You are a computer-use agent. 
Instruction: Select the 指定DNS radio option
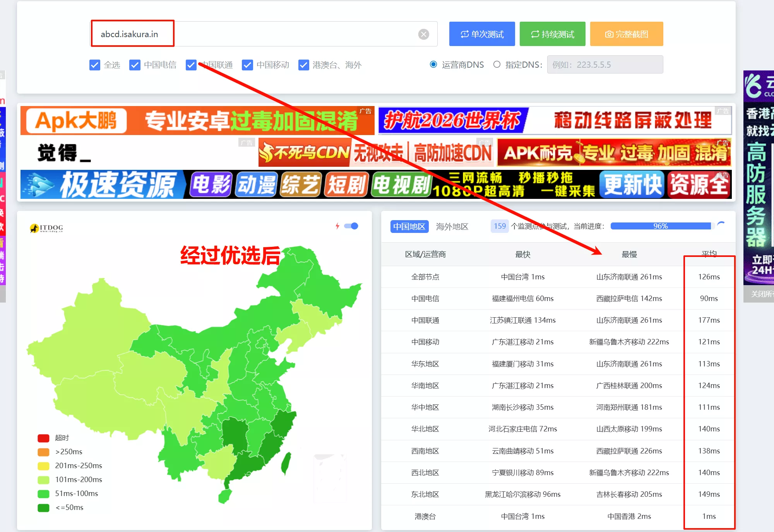coord(497,64)
